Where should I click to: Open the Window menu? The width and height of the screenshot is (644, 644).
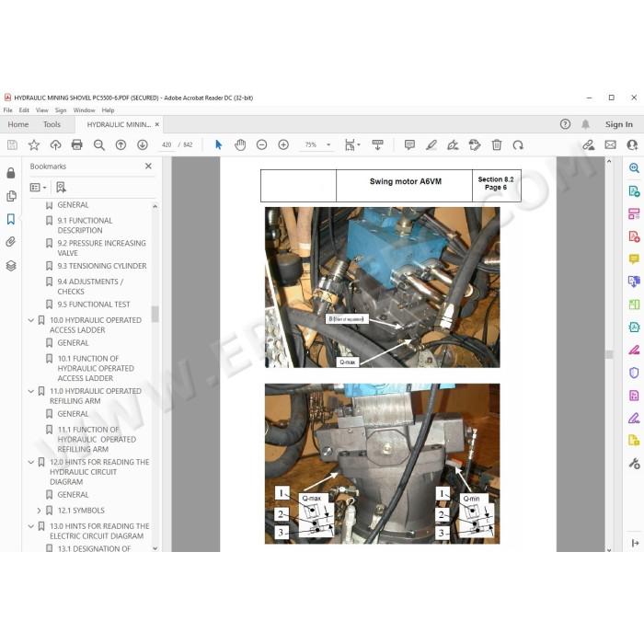tap(84, 110)
